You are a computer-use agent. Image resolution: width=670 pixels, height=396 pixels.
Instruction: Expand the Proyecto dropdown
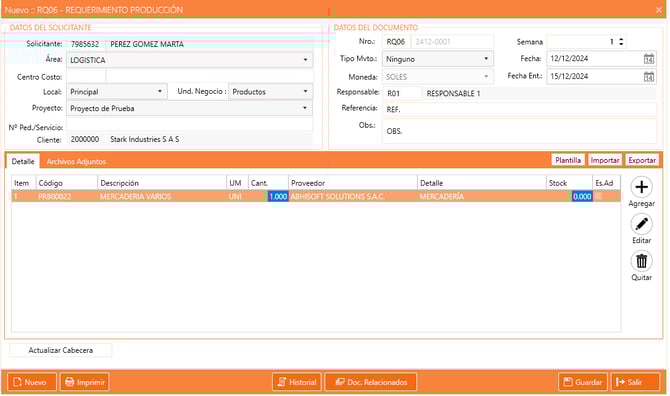coord(305,108)
